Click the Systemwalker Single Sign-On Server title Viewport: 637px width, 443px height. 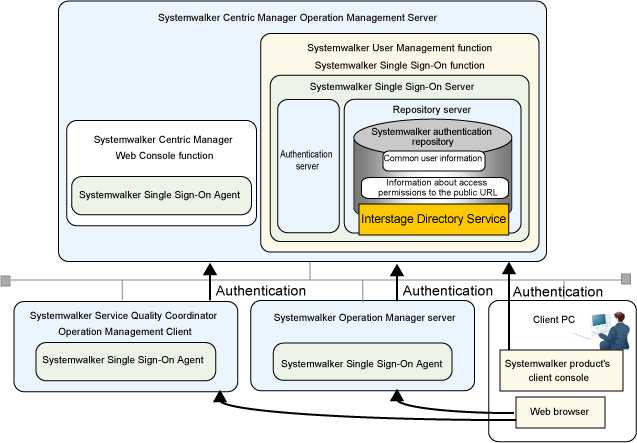point(392,87)
